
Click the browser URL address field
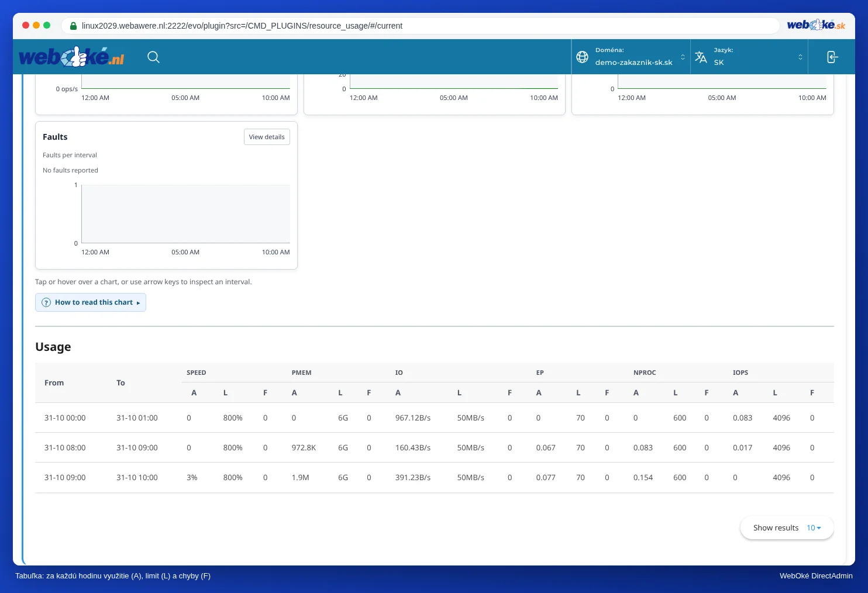(420, 26)
